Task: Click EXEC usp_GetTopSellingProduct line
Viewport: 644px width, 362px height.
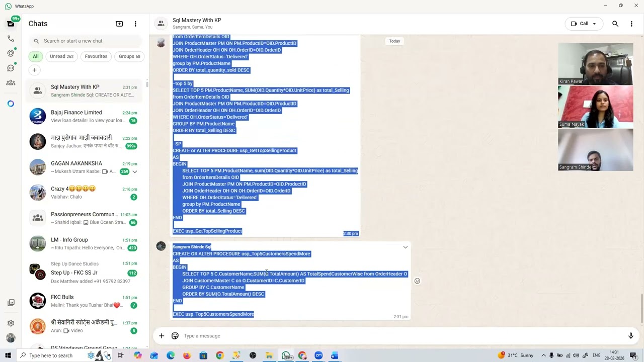Action: pos(207,231)
